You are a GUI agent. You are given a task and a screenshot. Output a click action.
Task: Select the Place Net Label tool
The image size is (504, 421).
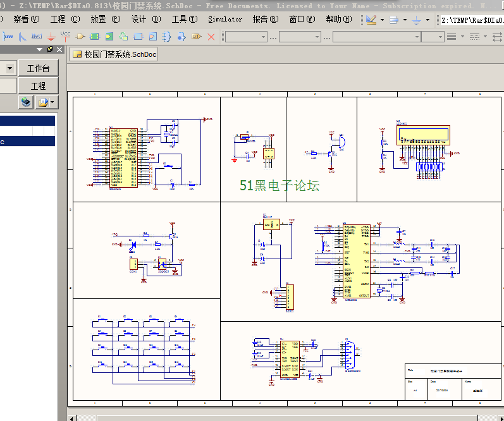click(x=37, y=37)
